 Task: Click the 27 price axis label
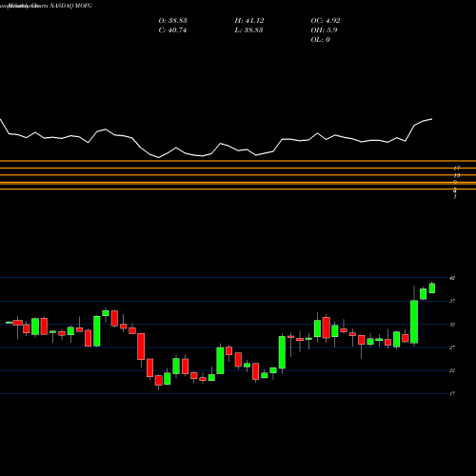coord(452,347)
